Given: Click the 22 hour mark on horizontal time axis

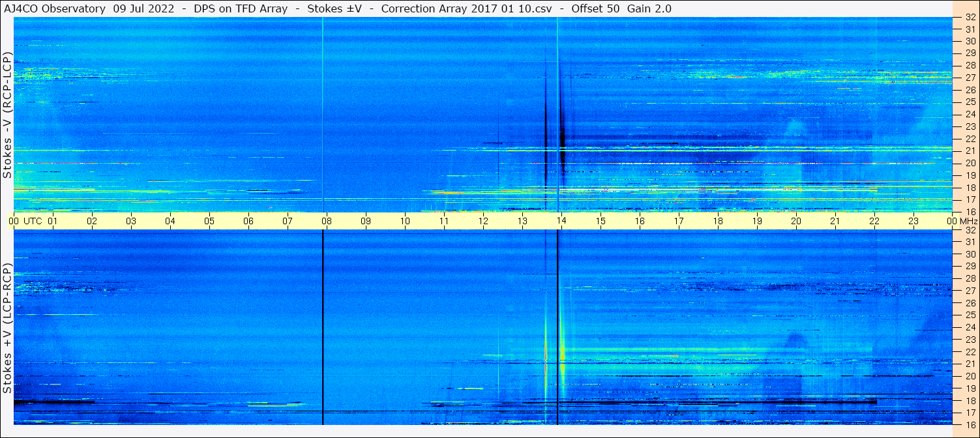Looking at the screenshot, I should tap(874, 221).
